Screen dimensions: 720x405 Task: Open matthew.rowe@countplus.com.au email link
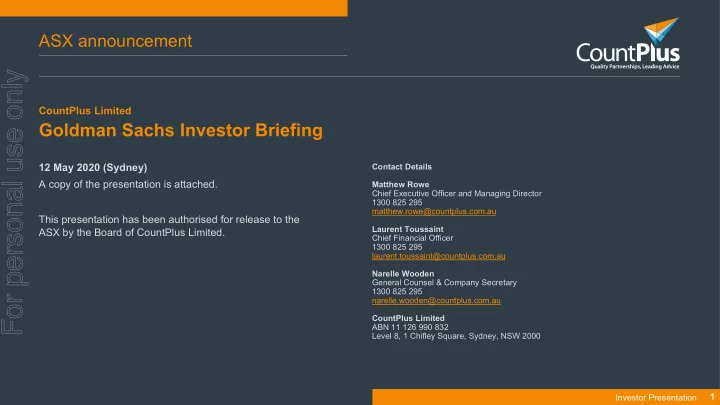click(x=434, y=212)
